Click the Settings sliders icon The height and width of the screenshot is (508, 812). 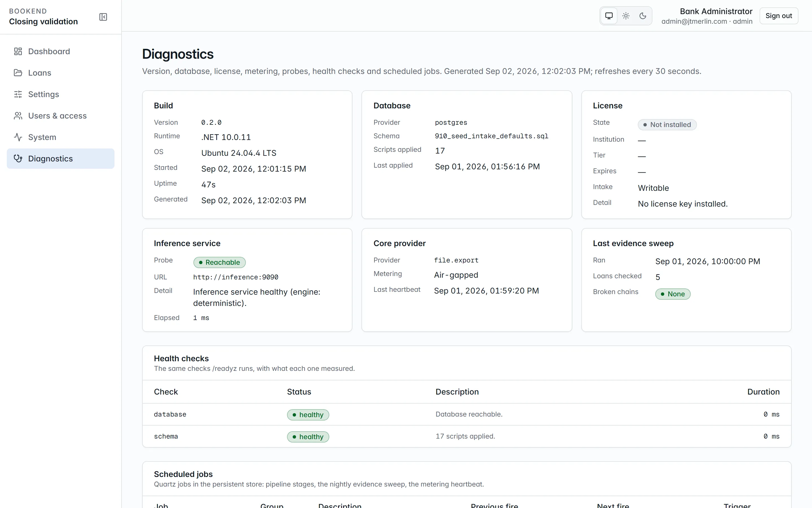pyautogui.click(x=18, y=95)
